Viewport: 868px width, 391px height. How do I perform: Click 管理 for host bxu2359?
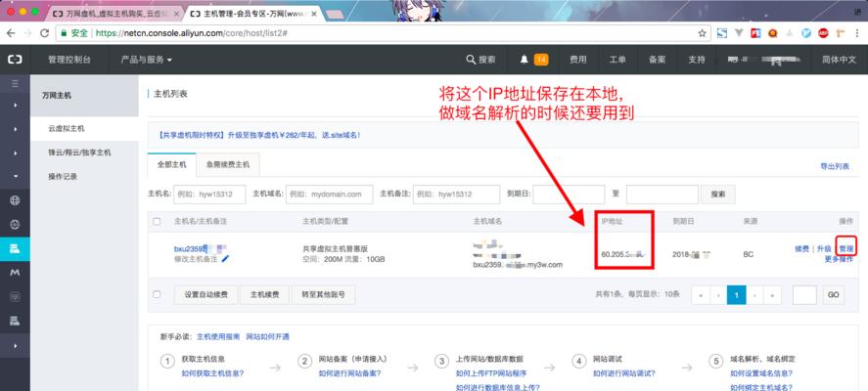pyautogui.click(x=845, y=249)
